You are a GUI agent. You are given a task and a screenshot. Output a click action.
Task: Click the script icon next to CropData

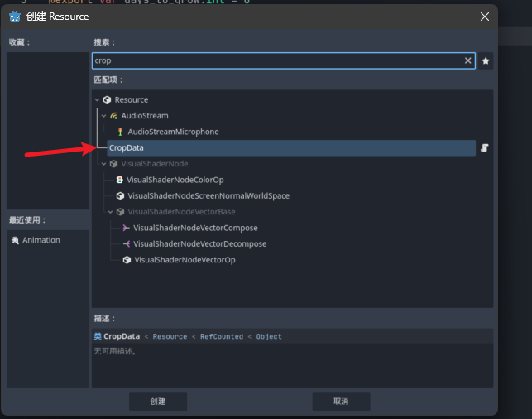[x=485, y=147]
